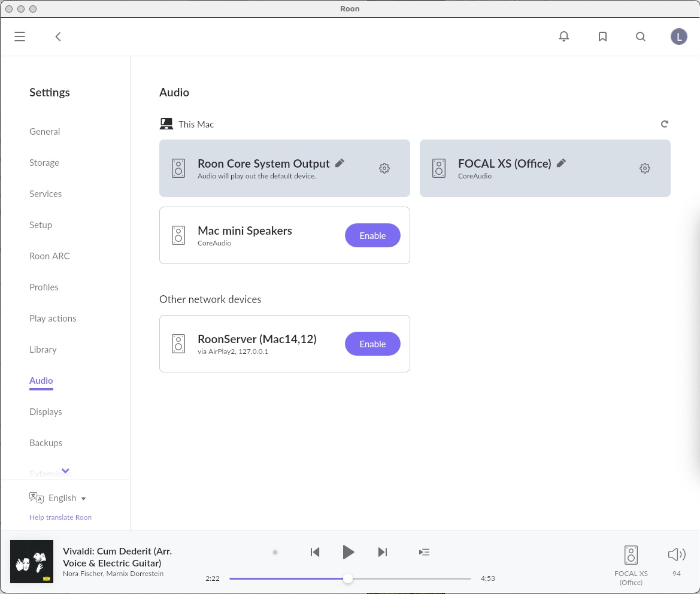Click the signal path dot indicator
The height and width of the screenshot is (594, 700).
point(275,552)
